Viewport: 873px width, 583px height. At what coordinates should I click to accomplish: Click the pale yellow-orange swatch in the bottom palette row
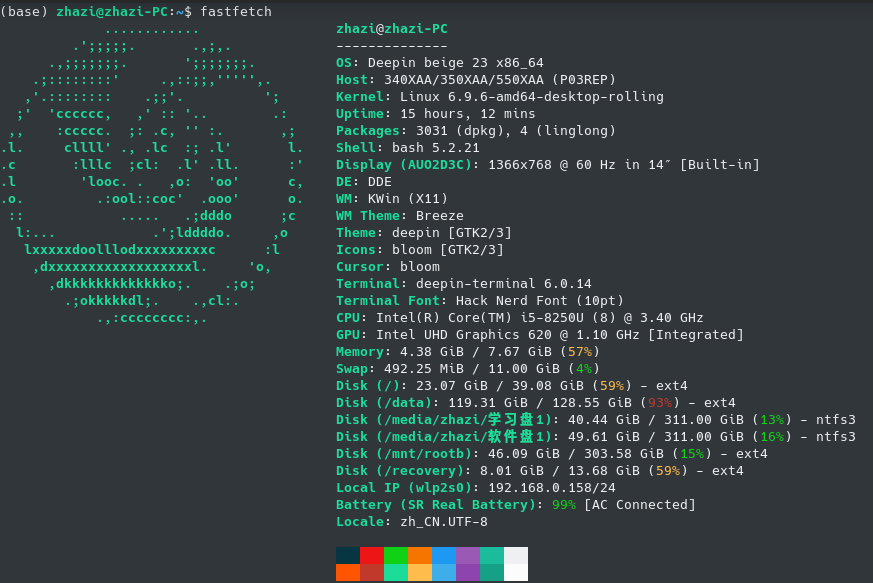click(x=420, y=572)
